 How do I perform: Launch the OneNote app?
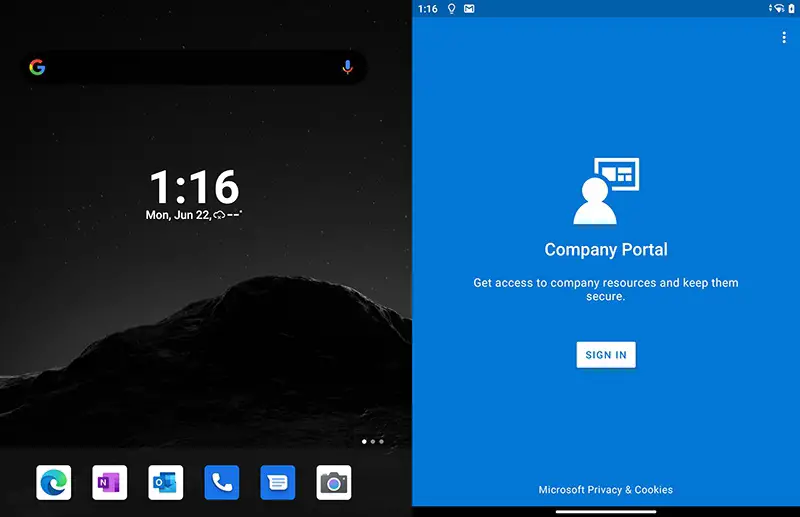tap(110, 482)
